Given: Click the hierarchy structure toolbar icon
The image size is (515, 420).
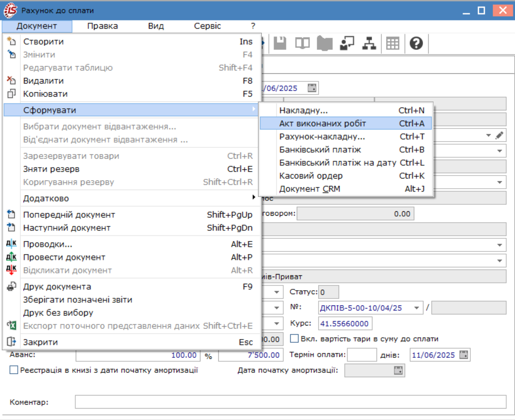Looking at the screenshot, I should point(369,43).
